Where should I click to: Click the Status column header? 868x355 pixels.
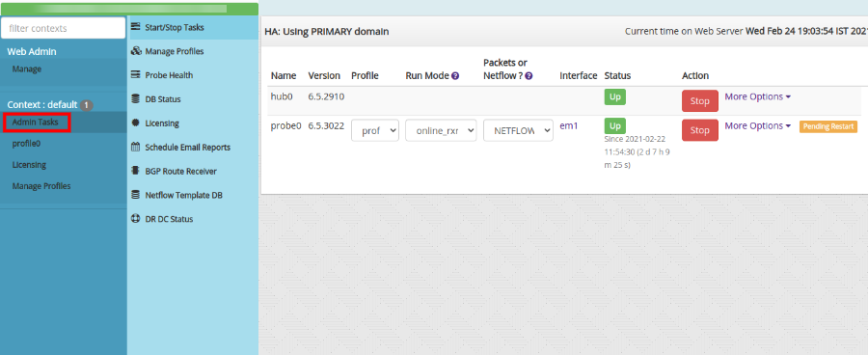(x=617, y=76)
